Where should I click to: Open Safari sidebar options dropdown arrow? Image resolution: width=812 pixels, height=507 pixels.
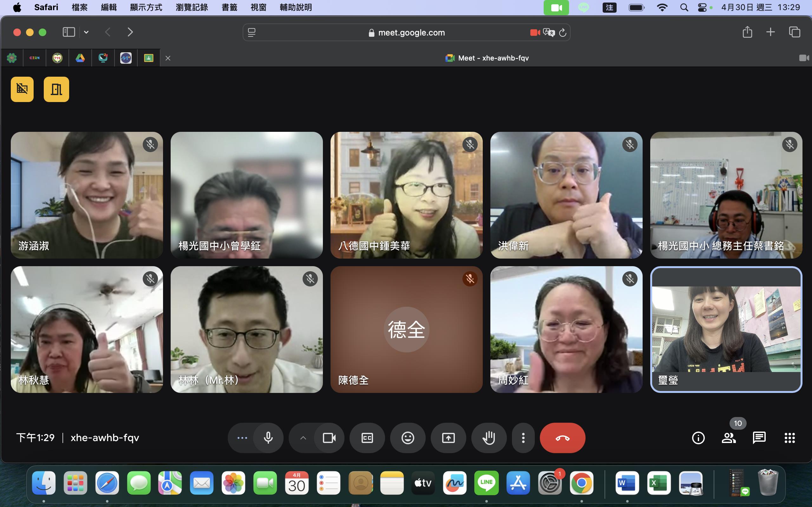click(x=86, y=32)
